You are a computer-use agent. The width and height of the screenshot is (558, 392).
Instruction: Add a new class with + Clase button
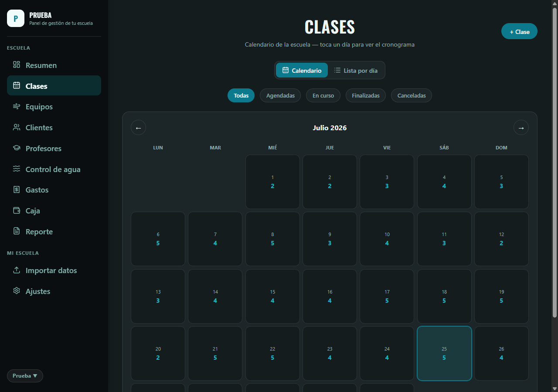pyautogui.click(x=519, y=31)
